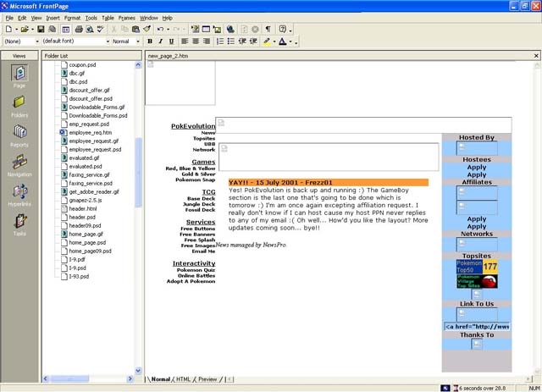Select header.html in the Folder List
Viewport: 542px width, 392px height.
click(x=83, y=209)
